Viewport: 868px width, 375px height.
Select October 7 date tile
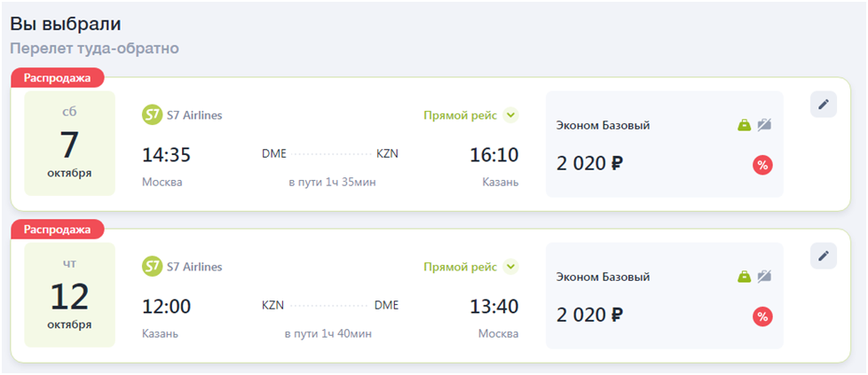pyautogui.click(x=69, y=143)
